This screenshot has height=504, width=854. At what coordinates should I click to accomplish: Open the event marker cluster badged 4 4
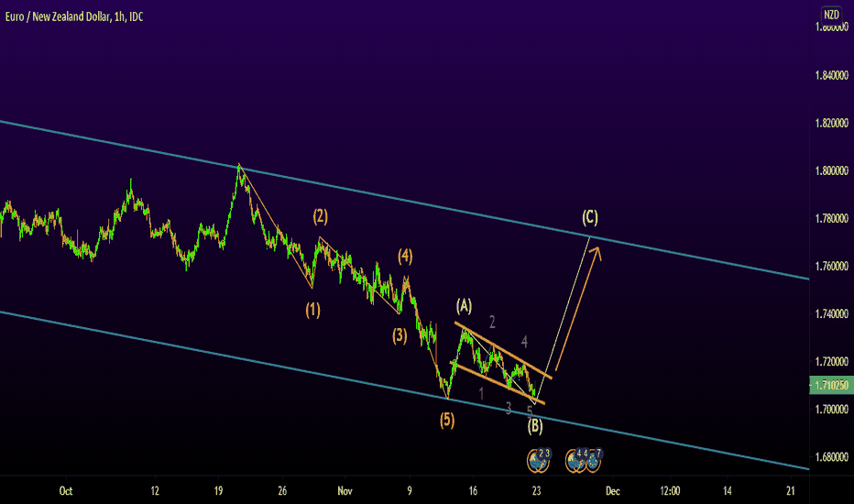point(576,461)
